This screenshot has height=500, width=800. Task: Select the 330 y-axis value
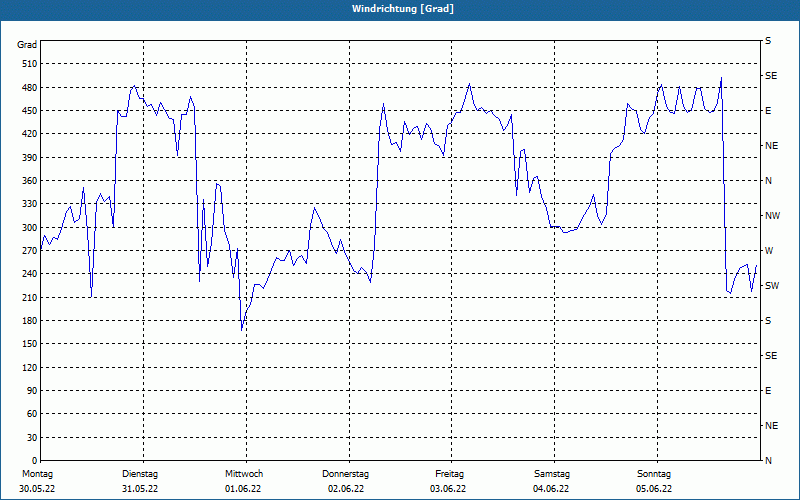coord(30,204)
